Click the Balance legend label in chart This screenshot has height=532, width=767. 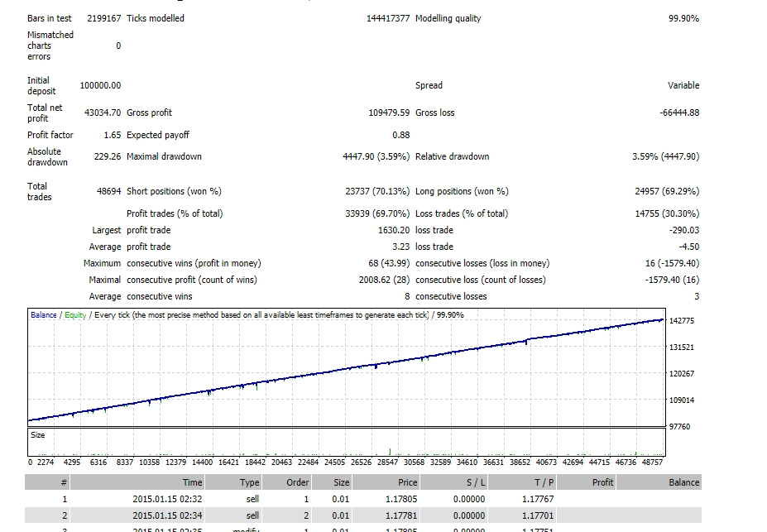(x=44, y=315)
